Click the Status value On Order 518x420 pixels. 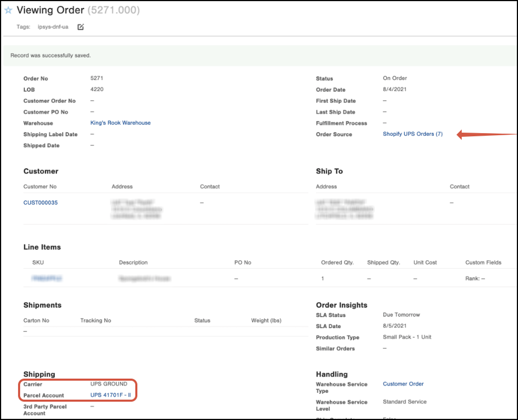click(395, 78)
